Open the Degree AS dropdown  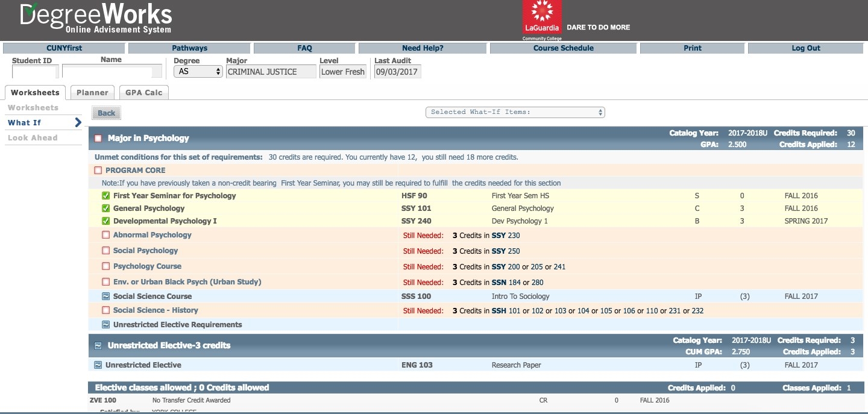[198, 72]
